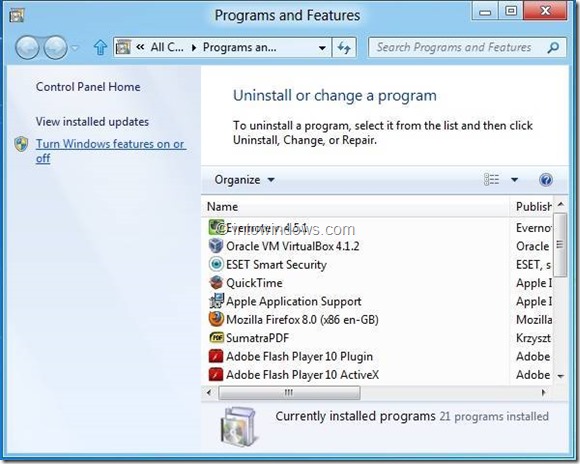The width and height of the screenshot is (580, 464).
Task: Maximize the Programs and Features window
Action: 510,11
